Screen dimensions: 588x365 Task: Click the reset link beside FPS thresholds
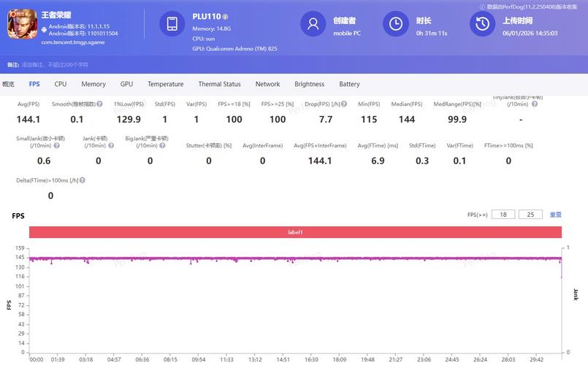click(555, 215)
